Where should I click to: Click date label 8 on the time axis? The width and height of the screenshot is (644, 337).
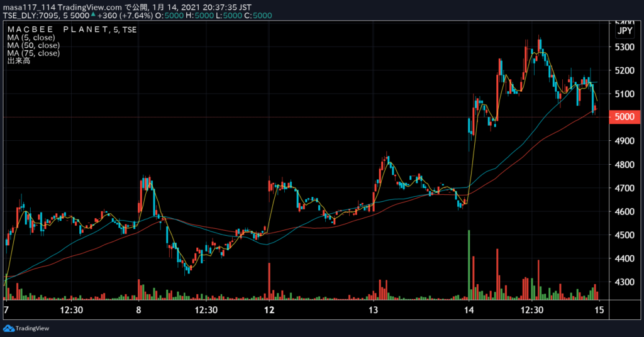click(x=138, y=310)
